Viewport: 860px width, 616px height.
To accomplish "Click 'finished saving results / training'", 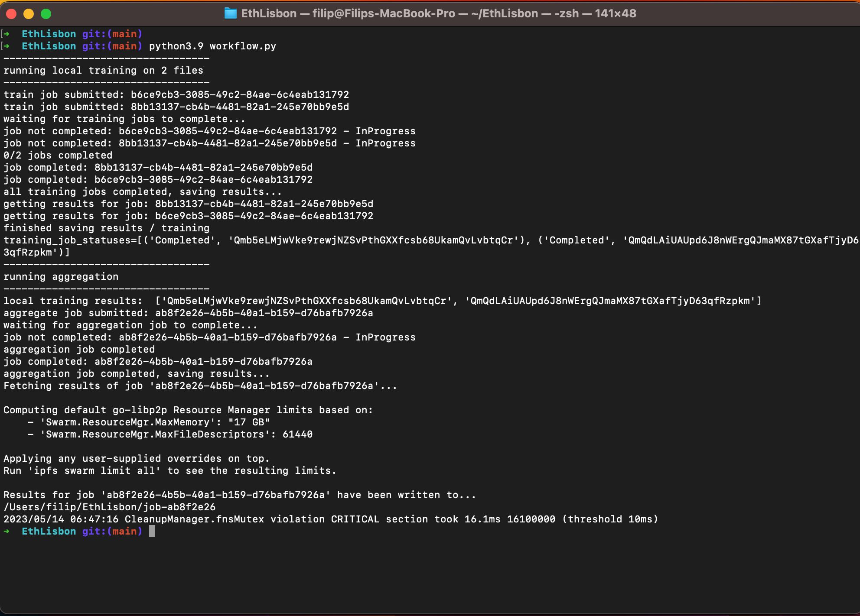I will coord(106,228).
